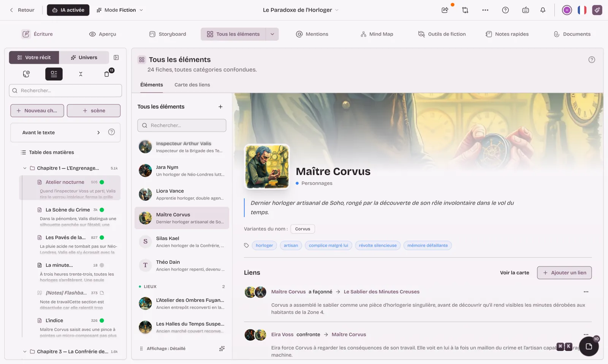Screen dimensions: 608x364
Task: Open Maître Corvus portrait thumbnail
Action: point(267,167)
